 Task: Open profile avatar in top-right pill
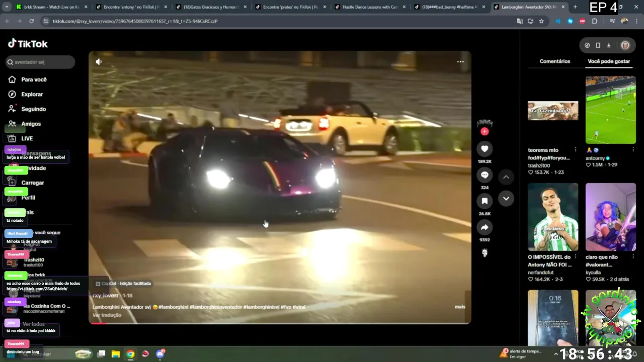[x=625, y=45]
